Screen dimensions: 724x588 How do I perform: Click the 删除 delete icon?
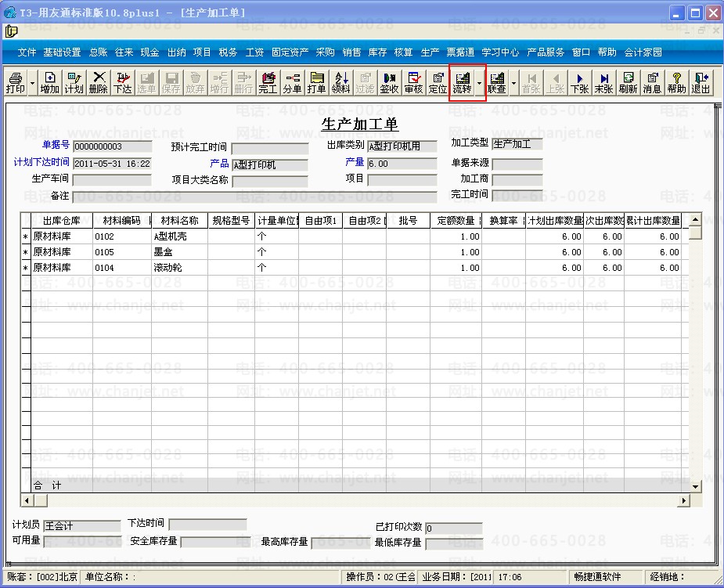[x=99, y=83]
